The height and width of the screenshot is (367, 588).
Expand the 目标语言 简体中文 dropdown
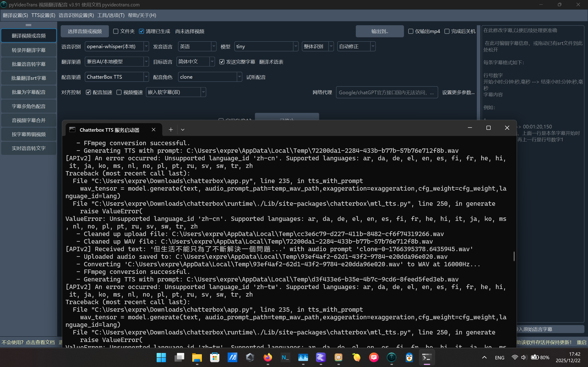pyautogui.click(x=212, y=62)
